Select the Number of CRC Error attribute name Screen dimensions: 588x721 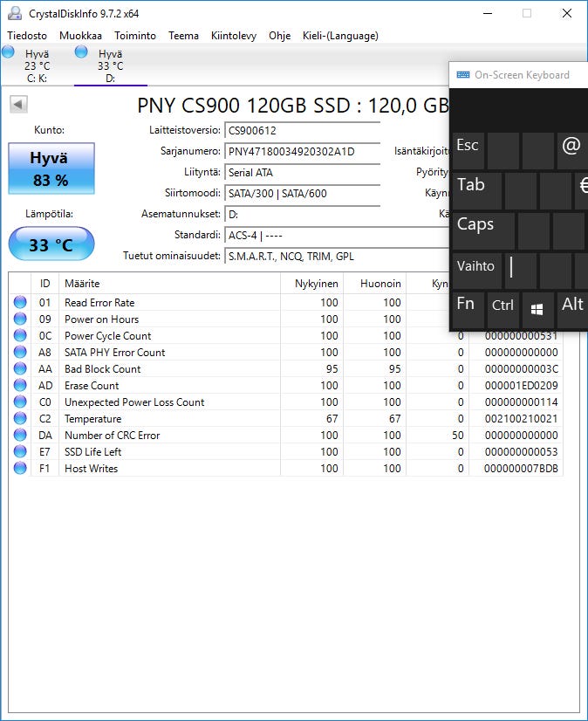click(113, 435)
